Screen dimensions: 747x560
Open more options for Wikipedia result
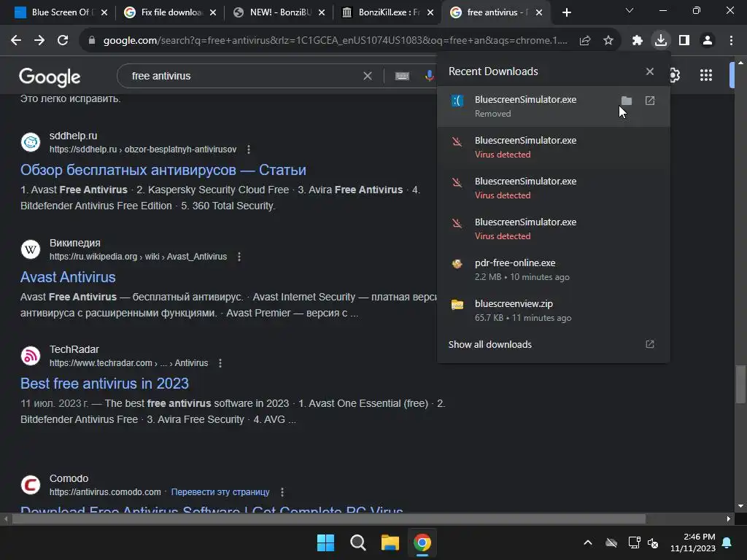click(239, 257)
